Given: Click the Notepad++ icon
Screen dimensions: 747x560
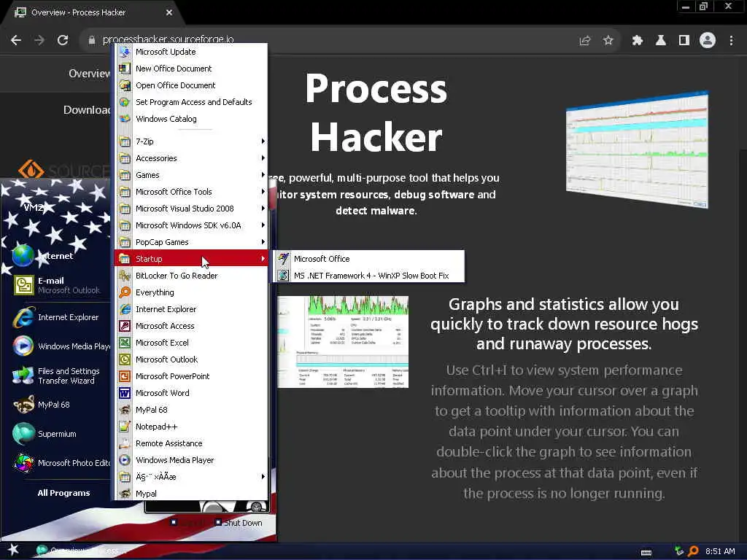Looking at the screenshot, I should 125,427.
